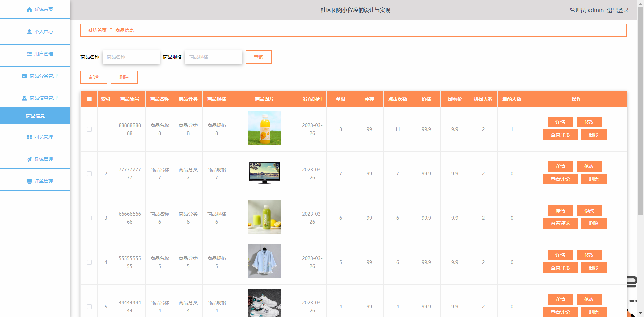
Task: Click 详情 for product 6666666666
Action: (560, 211)
